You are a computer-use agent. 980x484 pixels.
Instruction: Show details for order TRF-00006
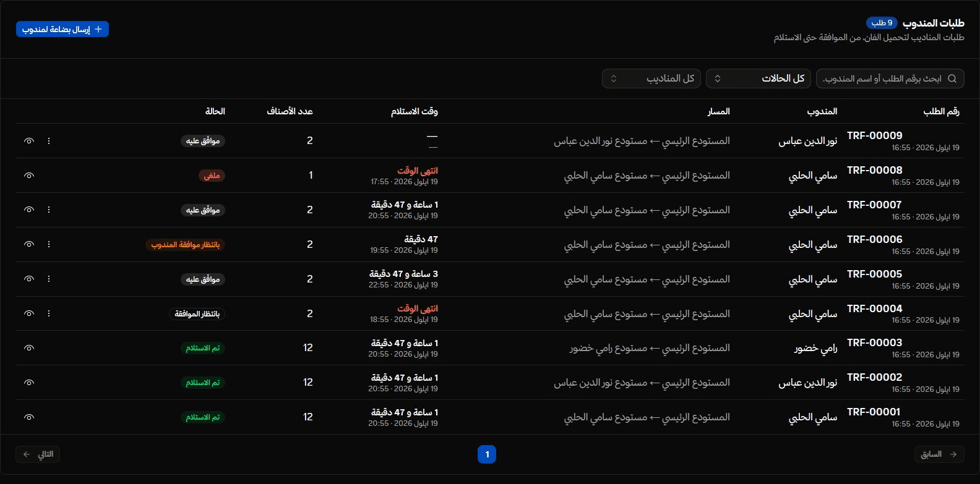coord(28,244)
